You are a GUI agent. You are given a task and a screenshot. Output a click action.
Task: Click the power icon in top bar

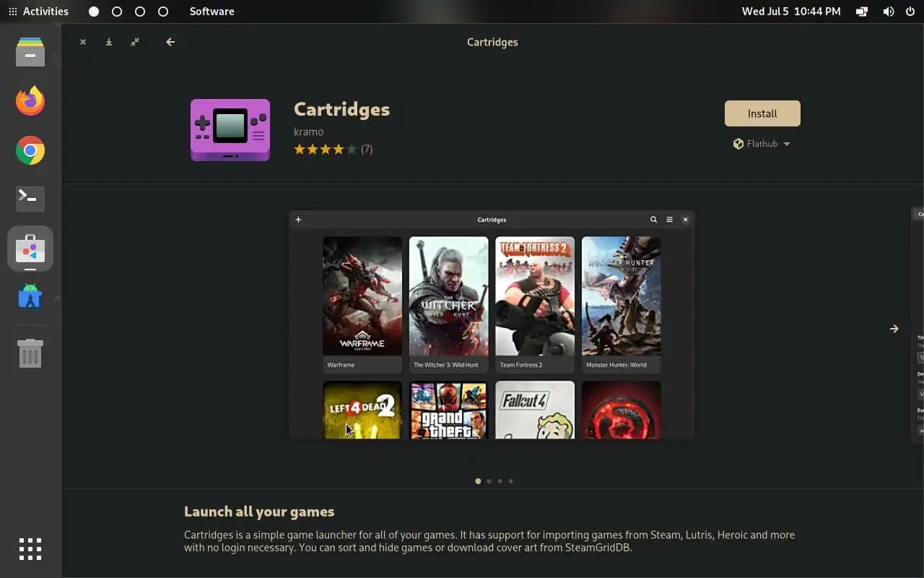(910, 12)
